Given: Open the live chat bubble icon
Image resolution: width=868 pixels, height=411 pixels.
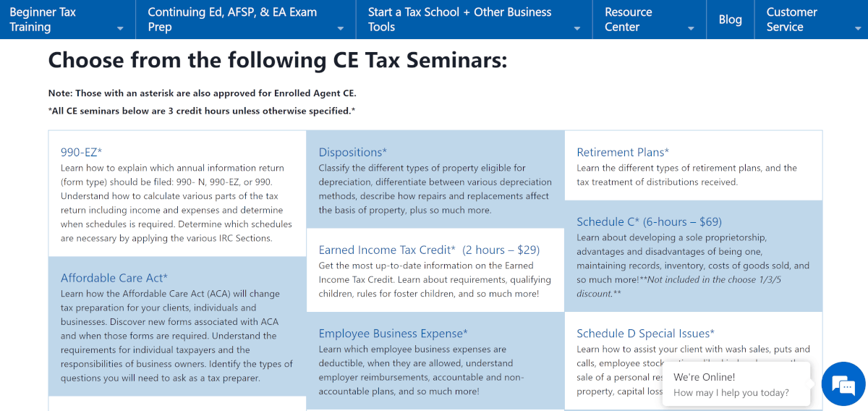Looking at the screenshot, I should (x=843, y=384).
